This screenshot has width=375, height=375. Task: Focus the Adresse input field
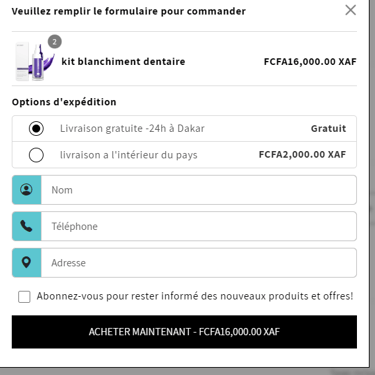(199, 262)
